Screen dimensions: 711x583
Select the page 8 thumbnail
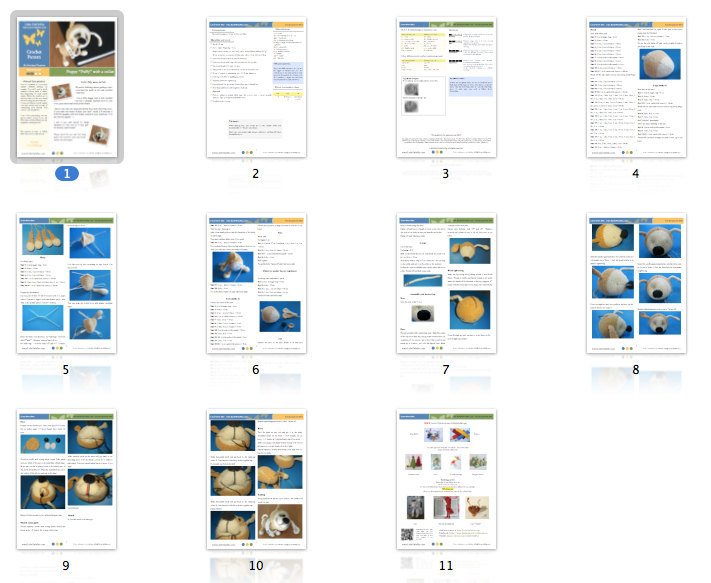pos(635,282)
